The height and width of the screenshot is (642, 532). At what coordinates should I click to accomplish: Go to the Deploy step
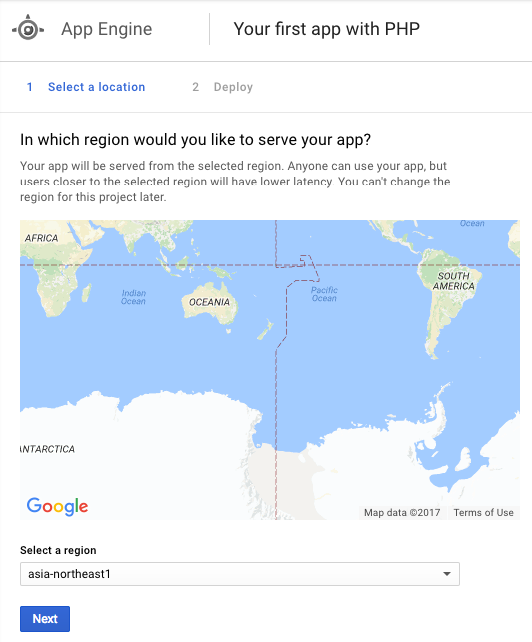pyautogui.click(x=233, y=87)
